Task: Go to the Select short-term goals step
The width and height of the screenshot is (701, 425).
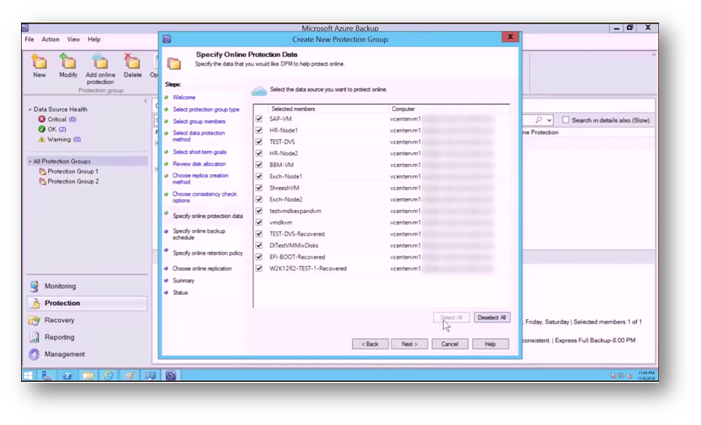Action: 199,152
